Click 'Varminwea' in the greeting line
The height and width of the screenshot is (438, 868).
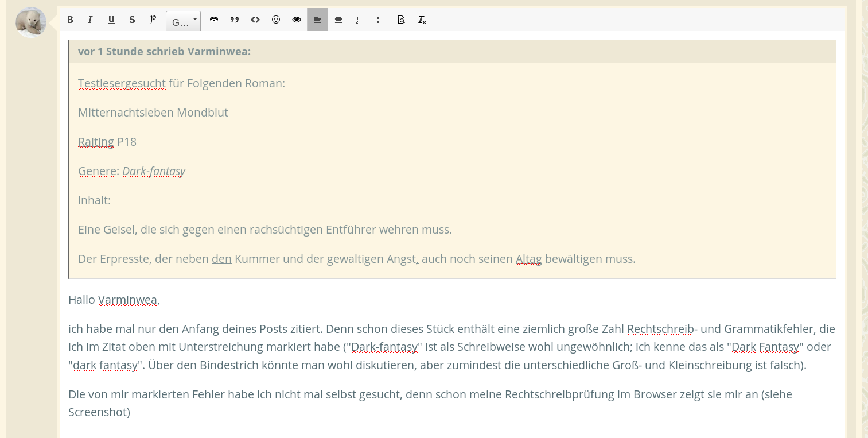(x=127, y=300)
